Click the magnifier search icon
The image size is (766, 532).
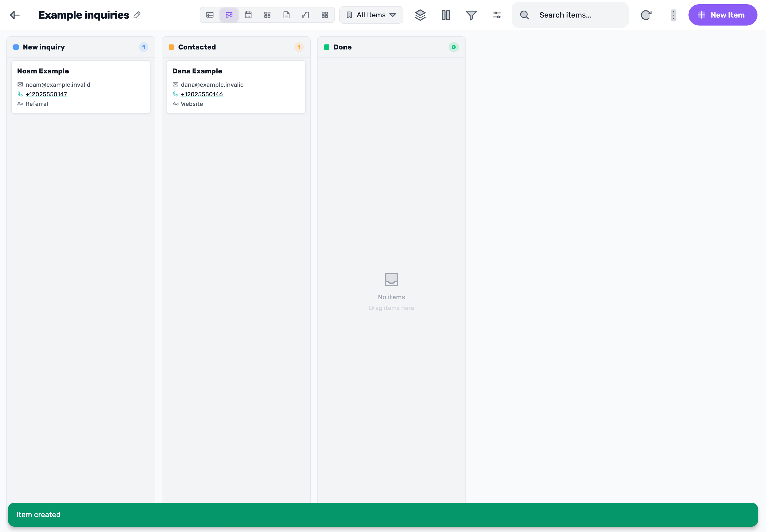pyautogui.click(x=524, y=15)
